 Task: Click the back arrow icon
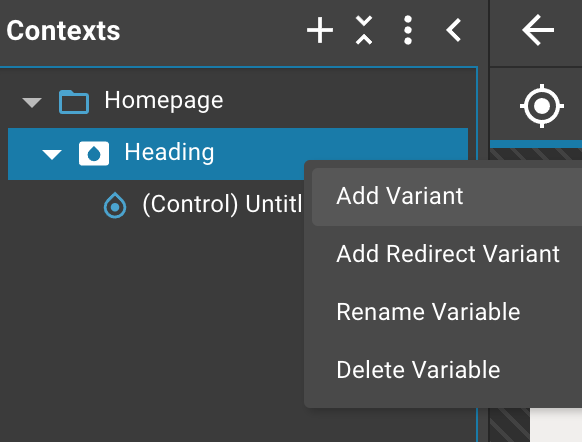click(538, 30)
